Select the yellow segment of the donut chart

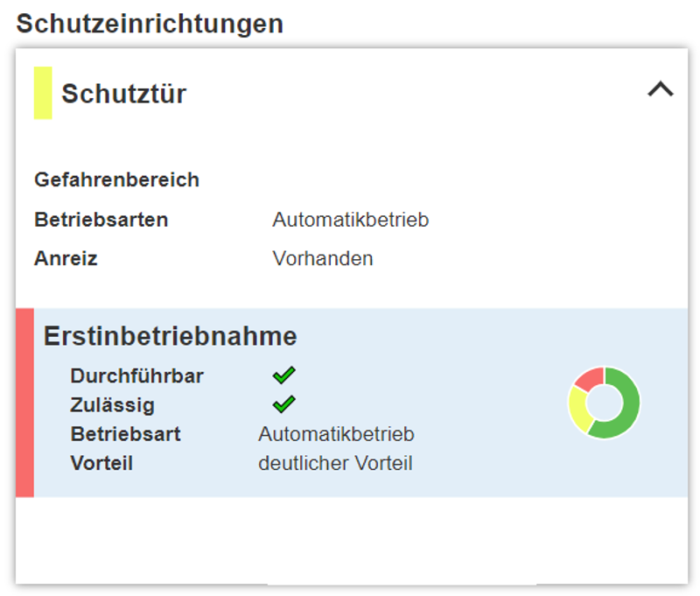click(577, 409)
